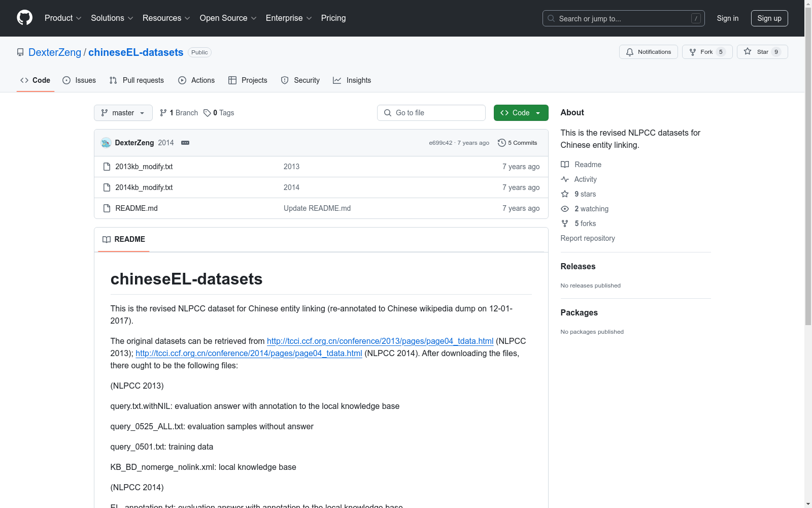Screen dimensions: 812x508
Task: Click the magnifier icon in Go to file
Action: coord(388,113)
